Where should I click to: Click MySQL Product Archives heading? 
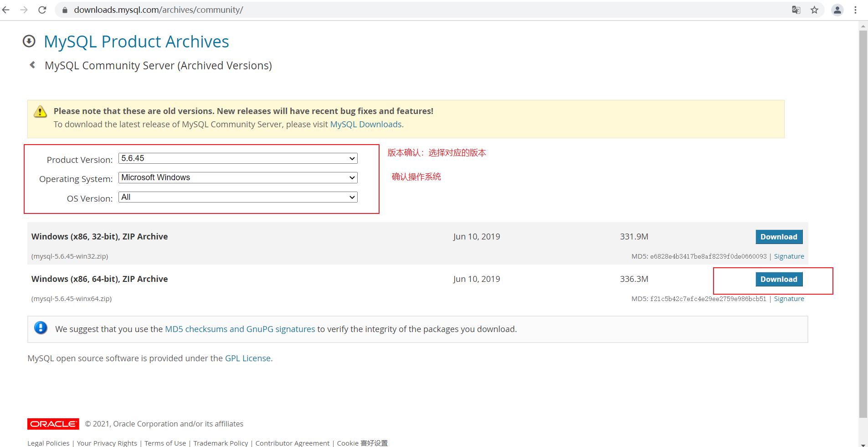tap(136, 42)
